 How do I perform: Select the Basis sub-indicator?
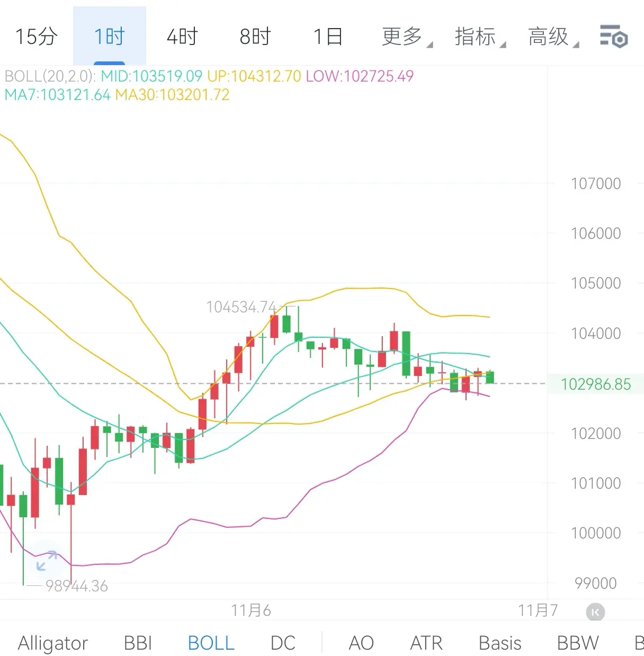tap(500, 643)
